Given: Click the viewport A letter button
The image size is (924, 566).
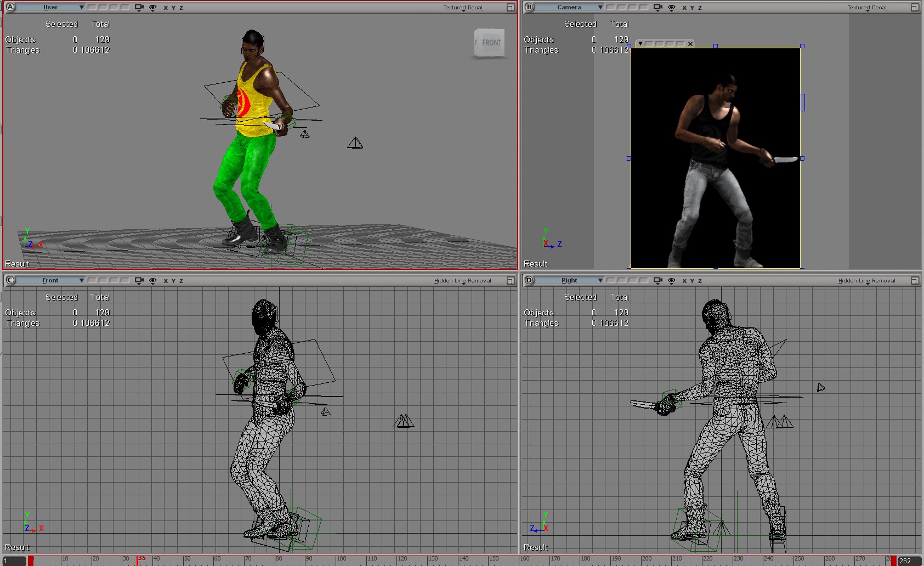Looking at the screenshot, I should (10, 7).
